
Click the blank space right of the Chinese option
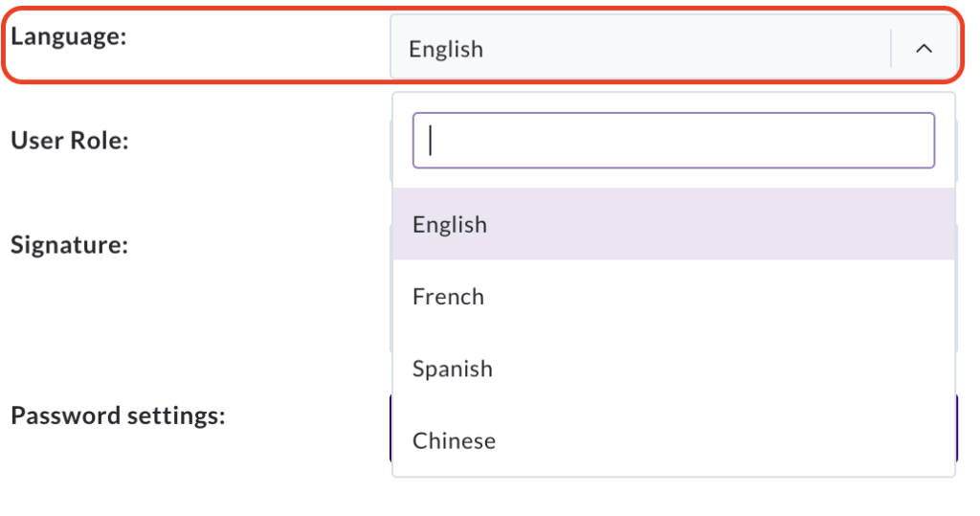(725, 439)
